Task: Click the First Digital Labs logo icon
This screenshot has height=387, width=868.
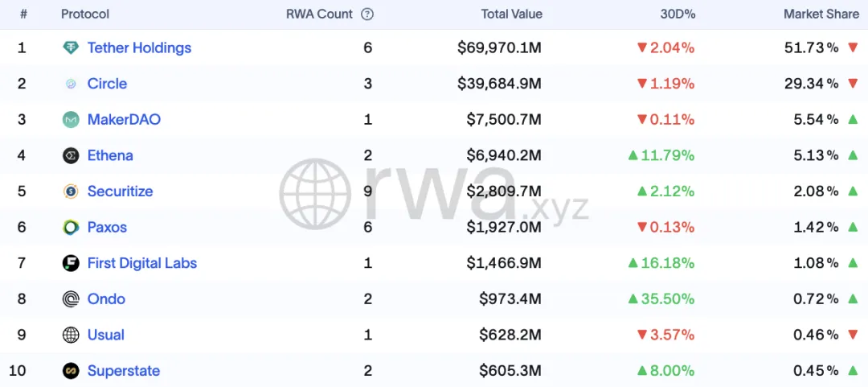Action: coord(71,263)
